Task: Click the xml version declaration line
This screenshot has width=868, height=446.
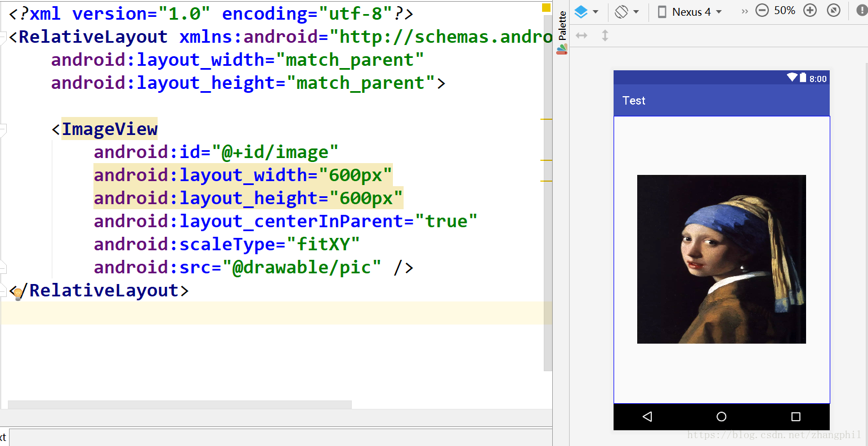Action: tap(211, 13)
